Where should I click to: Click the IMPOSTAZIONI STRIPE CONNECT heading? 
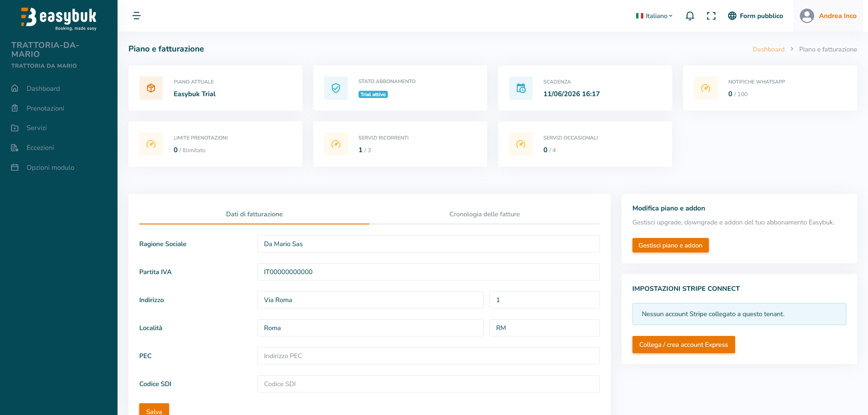tap(686, 289)
